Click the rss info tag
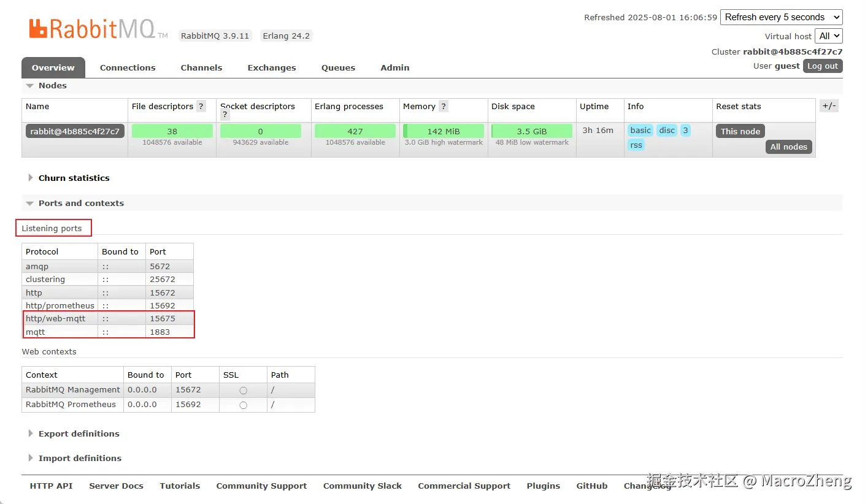This screenshot has height=504, width=865. (636, 145)
